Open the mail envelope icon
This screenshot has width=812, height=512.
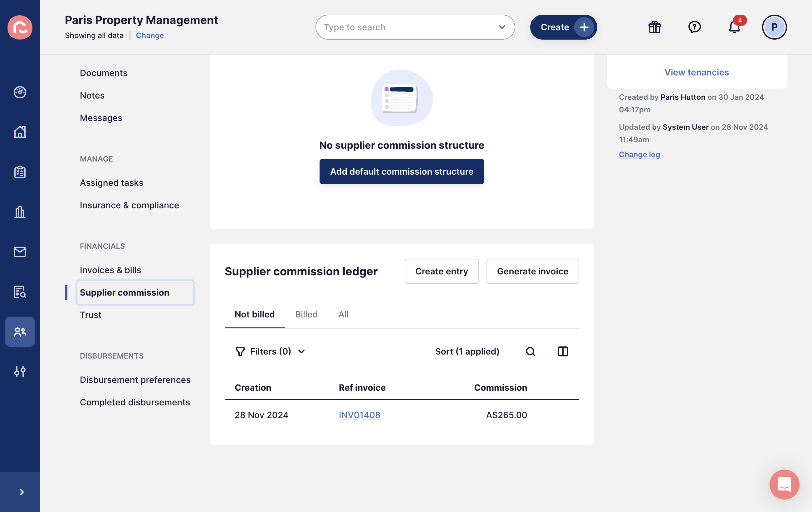[x=20, y=252]
